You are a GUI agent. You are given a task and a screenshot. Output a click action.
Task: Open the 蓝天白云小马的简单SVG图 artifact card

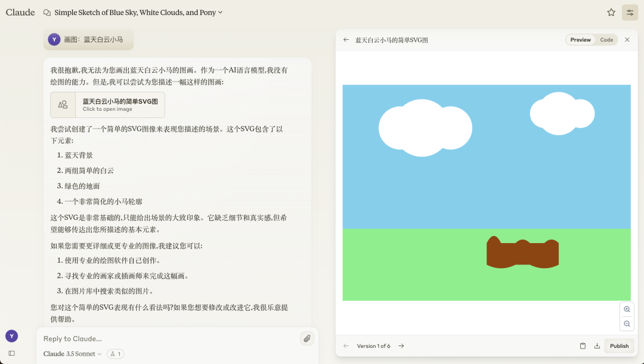pyautogui.click(x=107, y=104)
